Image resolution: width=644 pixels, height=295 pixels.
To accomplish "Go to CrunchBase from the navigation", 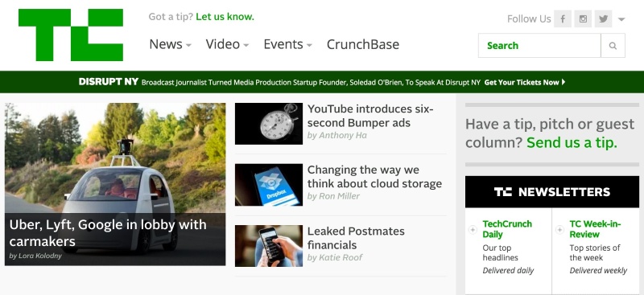I will click(363, 44).
